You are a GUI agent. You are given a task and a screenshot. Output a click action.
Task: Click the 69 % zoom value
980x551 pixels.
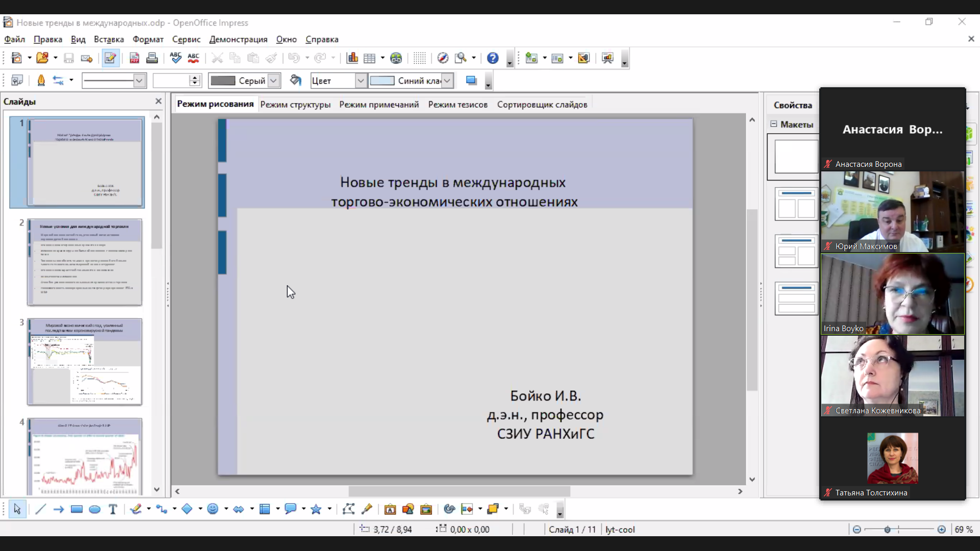click(964, 530)
